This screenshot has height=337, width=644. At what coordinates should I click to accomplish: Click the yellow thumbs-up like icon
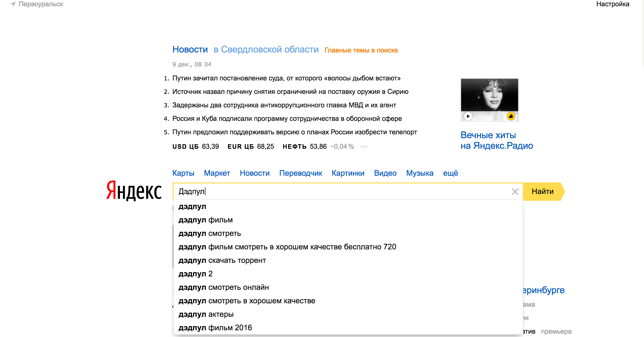[x=511, y=116]
